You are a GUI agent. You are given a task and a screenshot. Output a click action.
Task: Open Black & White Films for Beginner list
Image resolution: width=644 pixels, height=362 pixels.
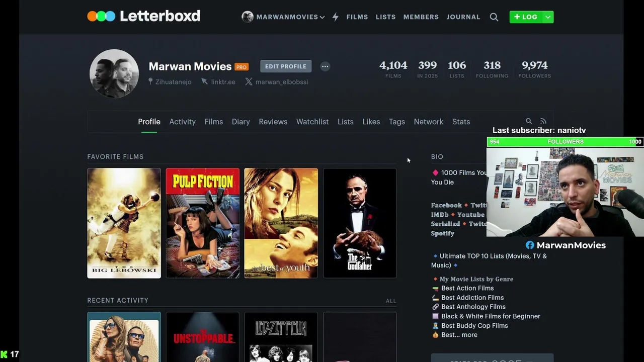(x=491, y=316)
